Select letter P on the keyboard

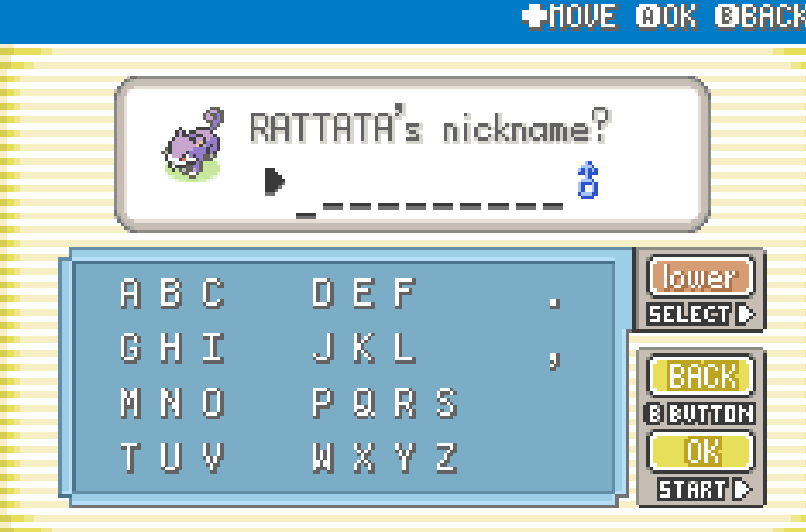pyautogui.click(x=323, y=403)
